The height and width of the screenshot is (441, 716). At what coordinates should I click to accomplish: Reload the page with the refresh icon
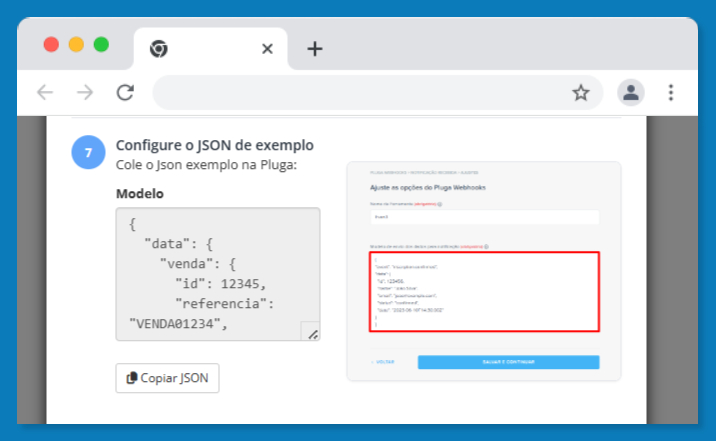(x=125, y=92)
